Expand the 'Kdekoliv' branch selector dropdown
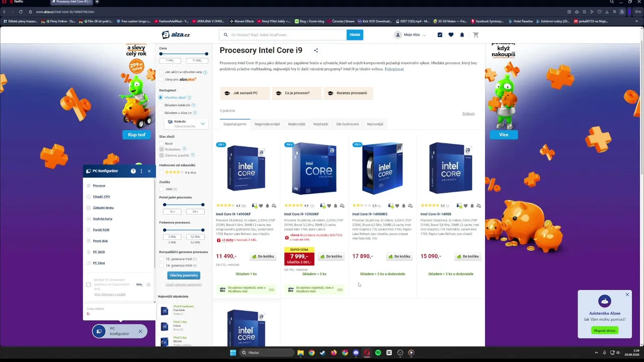Screen dimensions: 644x362 [x=186, y=123]
